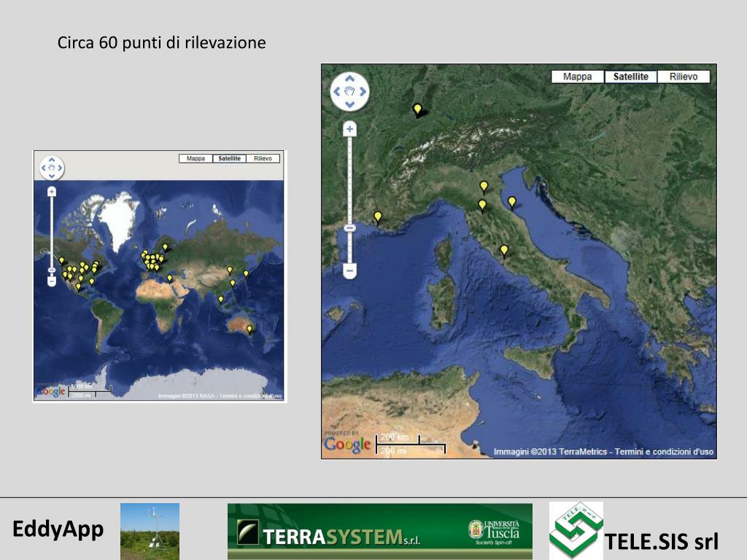The height and width of the screenshot is (560, 747).
Task: Pan left arrow on large Italy map
Action: (x=337, y=91)
